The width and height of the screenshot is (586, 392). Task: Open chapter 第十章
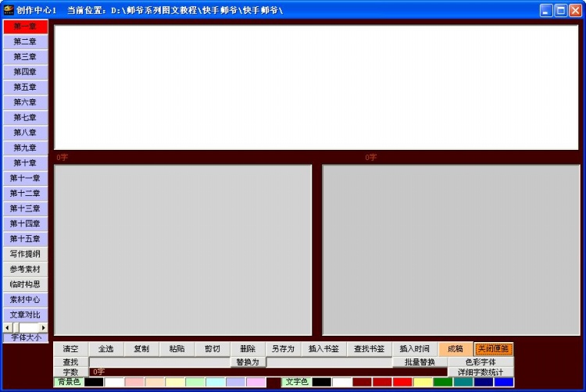click(x=26, y=163)
